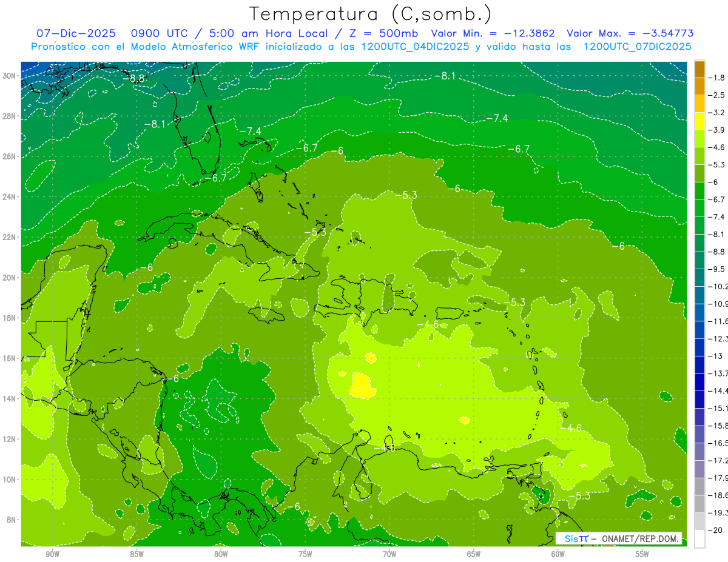This screenshot has height=562, width=728.
Task: Click the '18N' latitude axis label
Action: [x=10, y=318]
